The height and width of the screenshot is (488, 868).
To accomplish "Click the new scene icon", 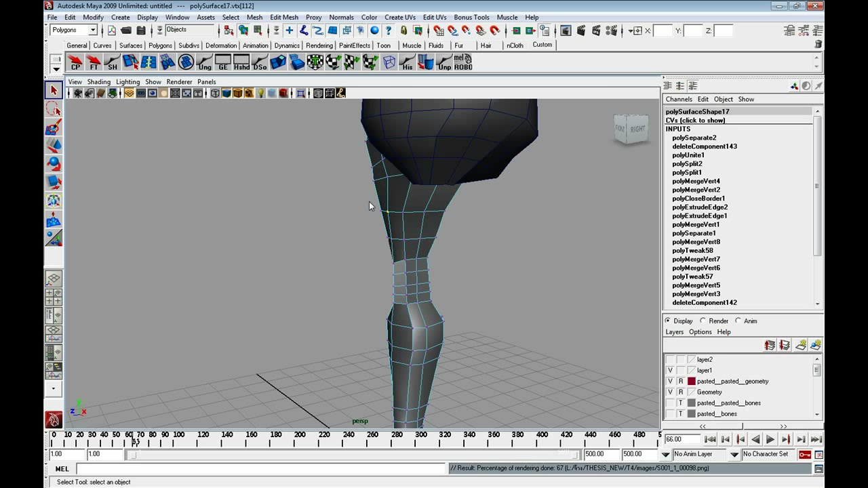I will (x=112, y=30).
